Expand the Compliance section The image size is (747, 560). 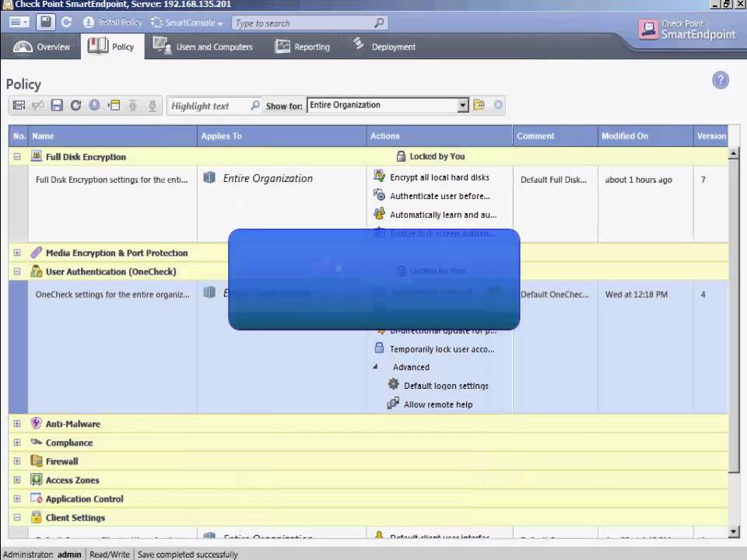click(x=17, y=443)
